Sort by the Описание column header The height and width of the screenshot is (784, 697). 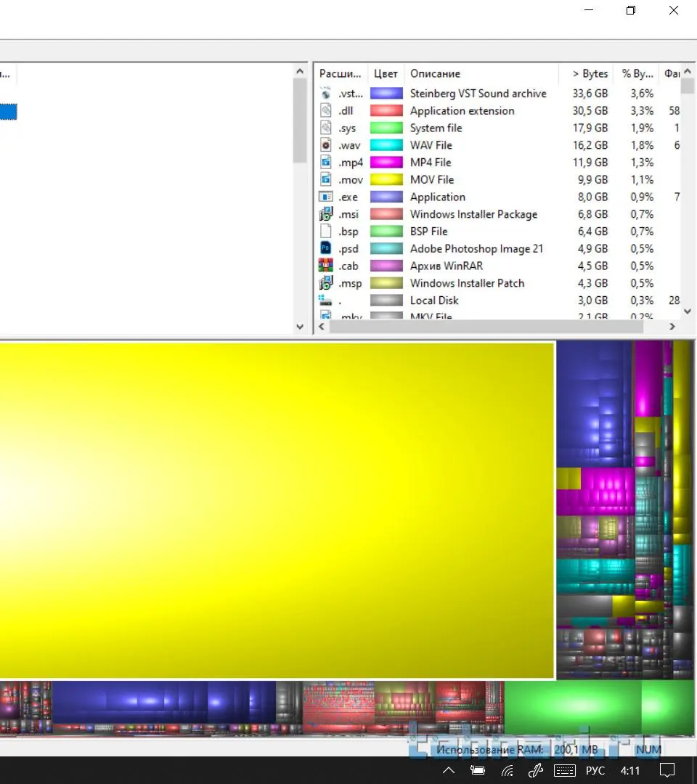tap(481, 73)
